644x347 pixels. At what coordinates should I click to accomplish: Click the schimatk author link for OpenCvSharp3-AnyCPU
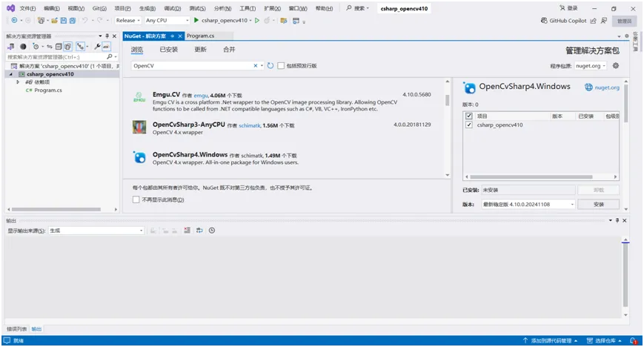pyautogui.click(x=250, y=125)
